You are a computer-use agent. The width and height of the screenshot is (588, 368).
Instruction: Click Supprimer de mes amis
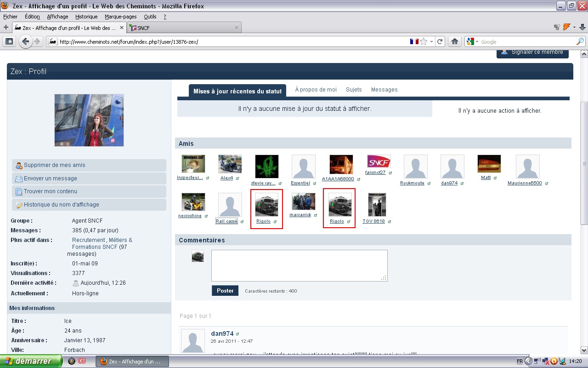point(89,165)
